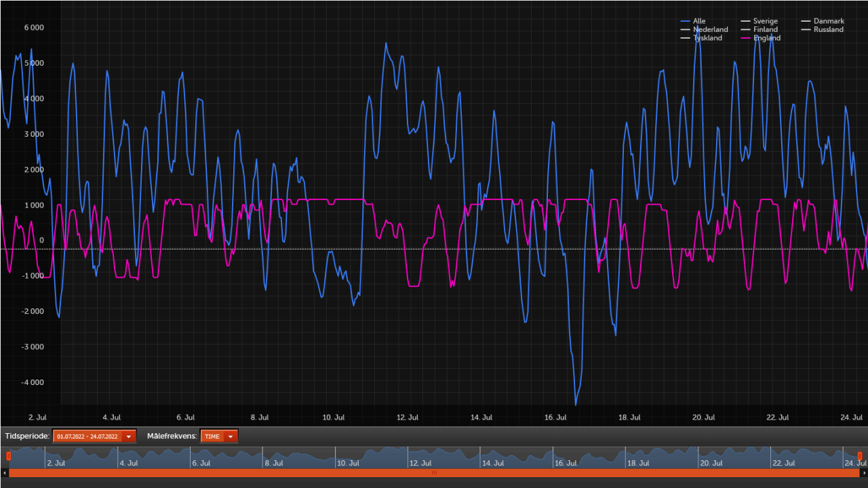Select the Russland legend label
This screenshot has height=488, width=868.
[829, 29]
